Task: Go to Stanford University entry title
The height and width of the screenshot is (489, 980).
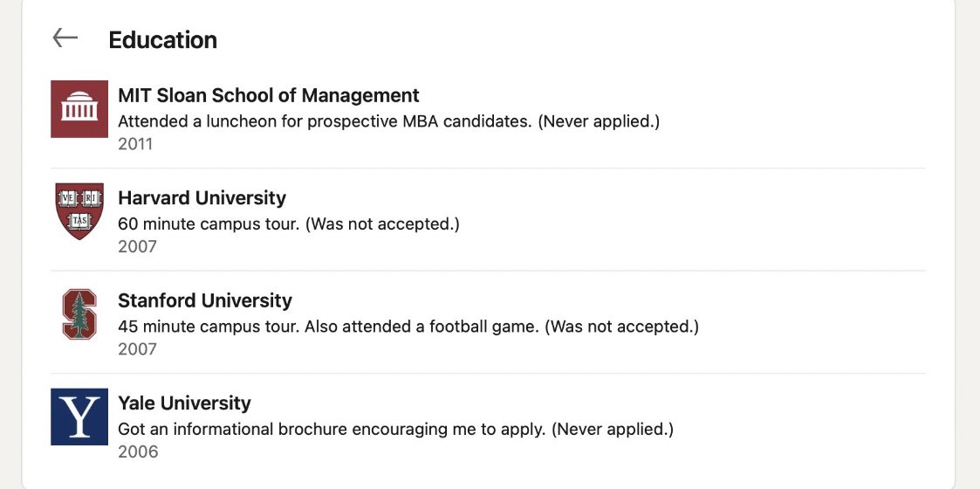Action: (205, 300)
